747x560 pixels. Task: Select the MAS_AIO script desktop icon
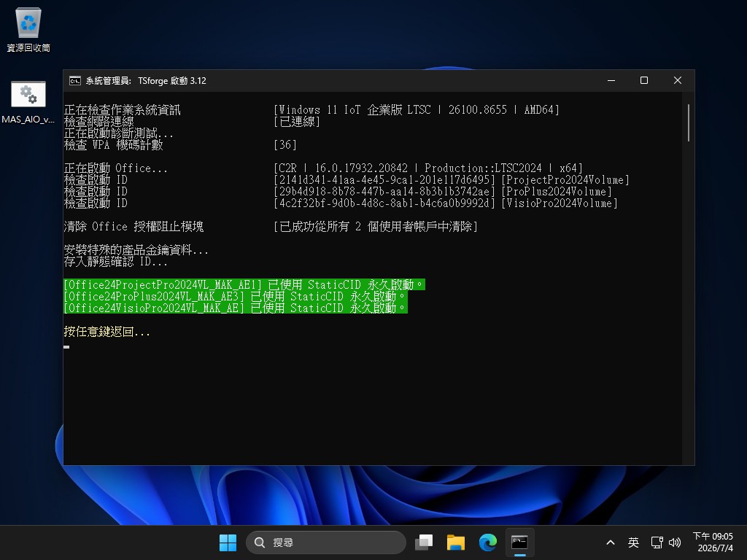pos(28,102)
